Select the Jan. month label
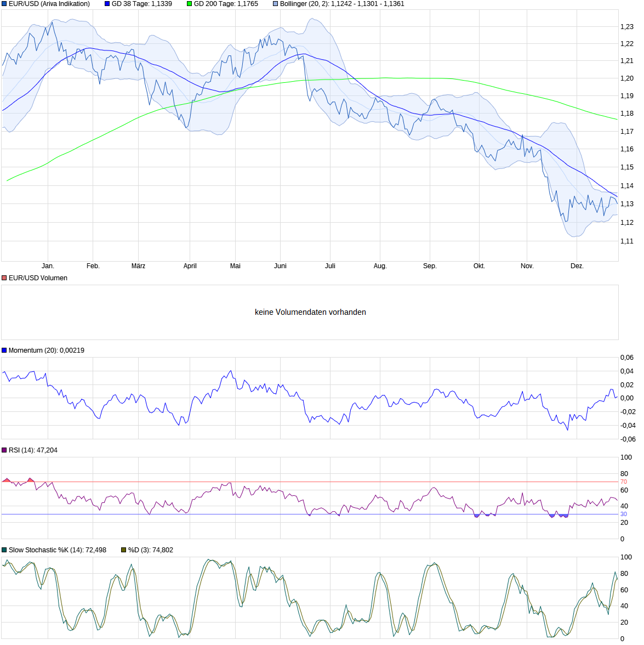 (49, 265)
